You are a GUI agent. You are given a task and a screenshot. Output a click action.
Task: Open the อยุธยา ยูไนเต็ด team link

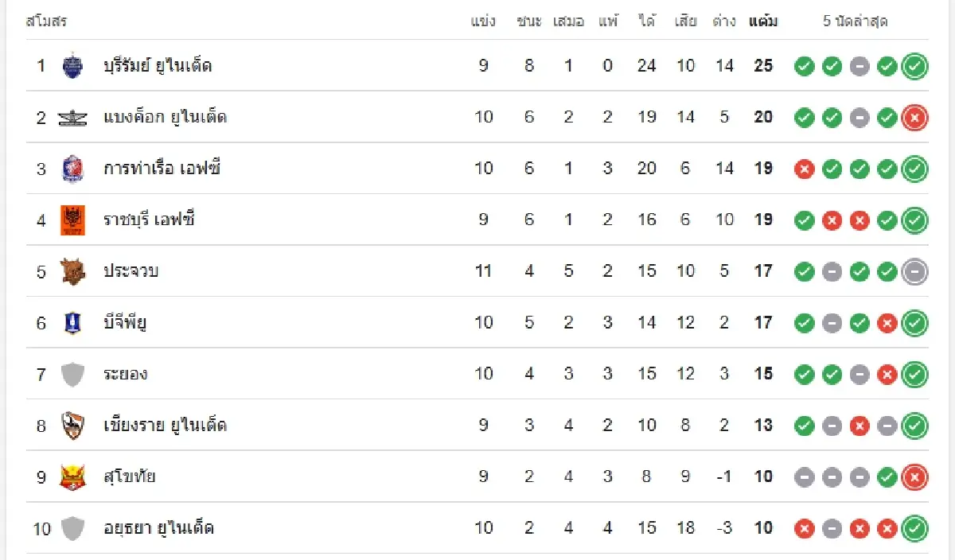coord(158,528)
